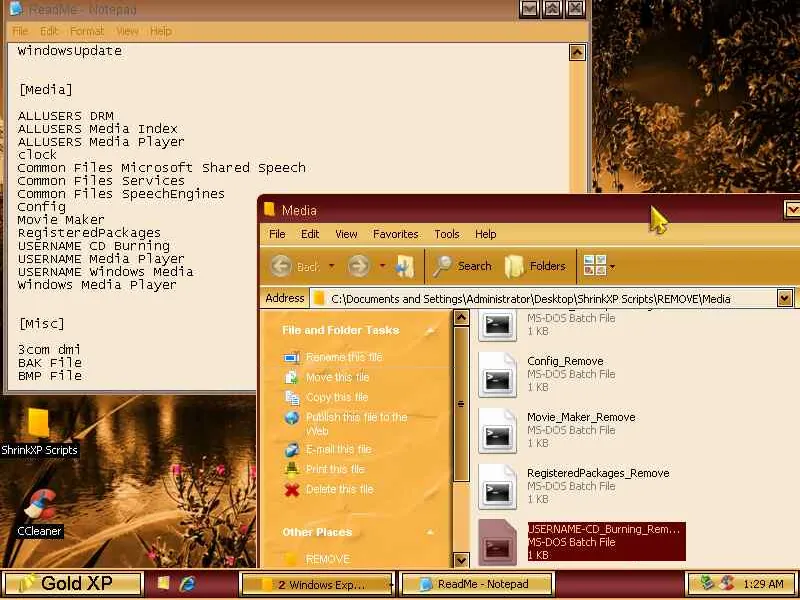The height and width of the screenshot is (600, 800).
Task: Collapse the File and Folder Tasks section
Action: (431, 331)
